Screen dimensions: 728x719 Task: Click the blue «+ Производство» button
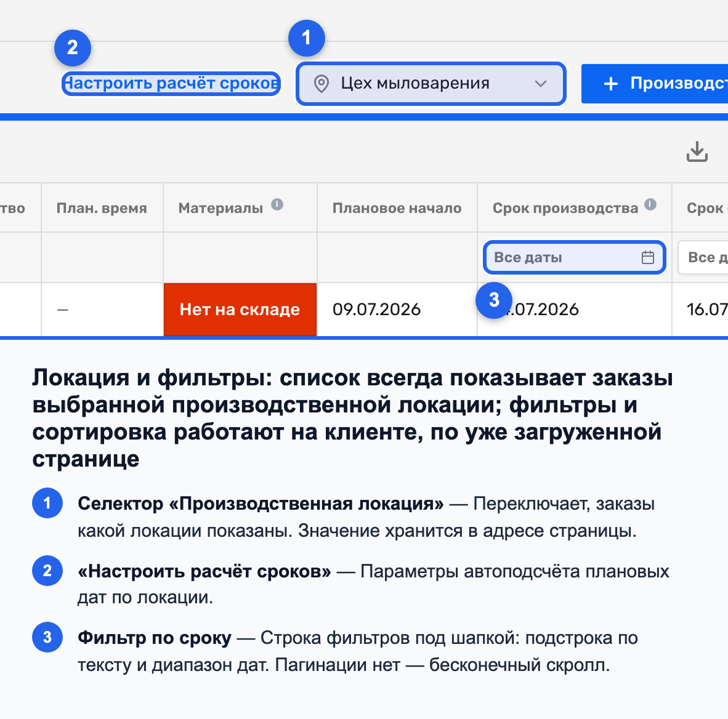pyautogui.click(x=655, y=84)
